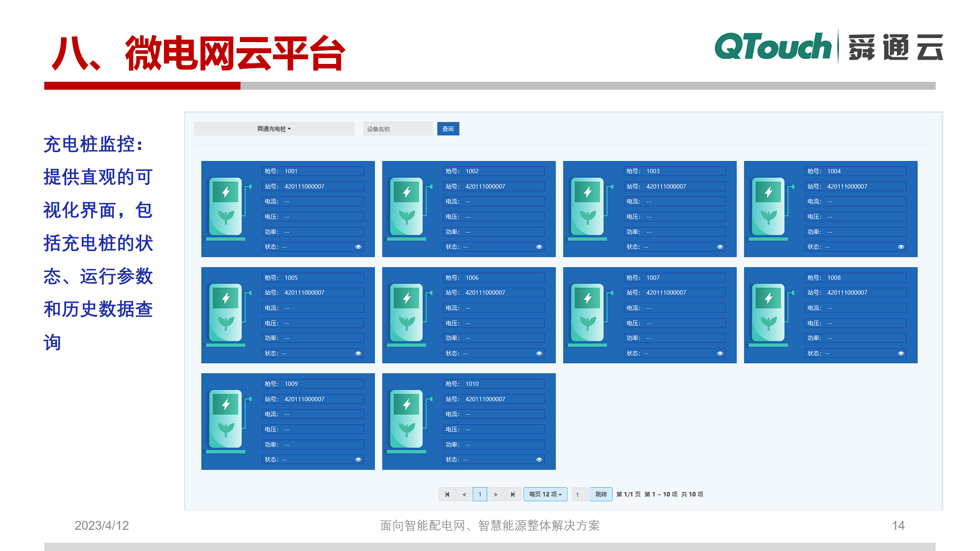Select the current page number 1

tap(480, 494)
